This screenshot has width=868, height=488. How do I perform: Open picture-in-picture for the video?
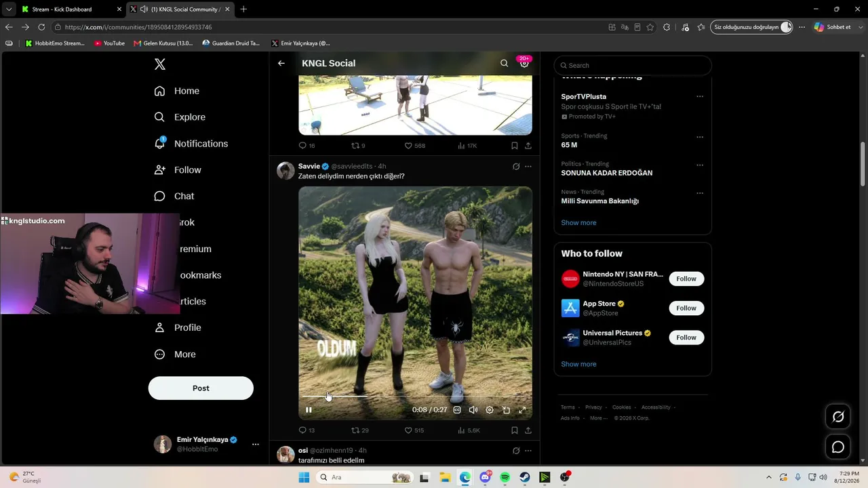[x=506, y=410]
